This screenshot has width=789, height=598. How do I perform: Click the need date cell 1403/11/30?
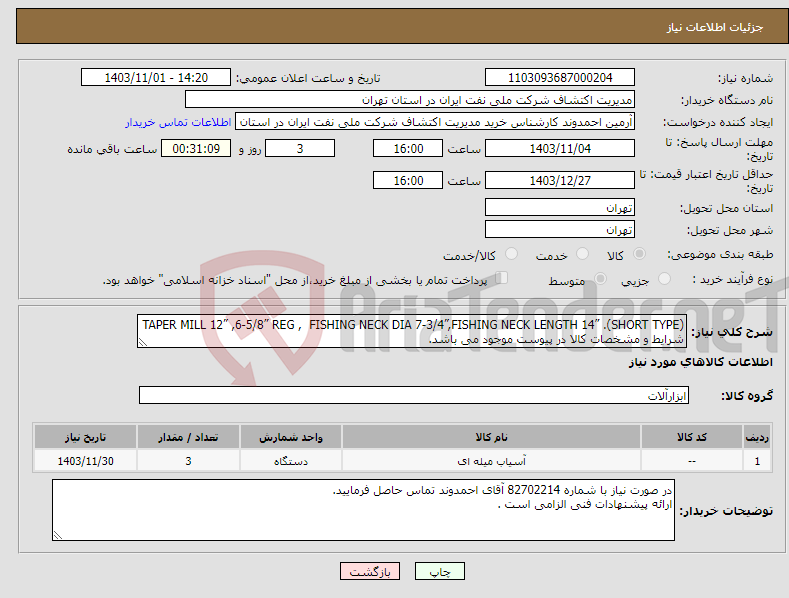pos(86,461)
